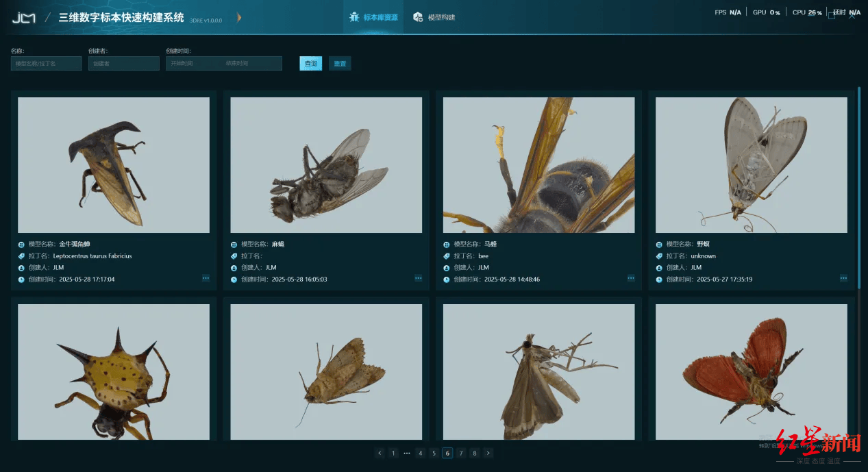The width and height of the screenshot is (868, 472).
Task: Switch to the 标本库资源 tab
Action: click(373, 17)
